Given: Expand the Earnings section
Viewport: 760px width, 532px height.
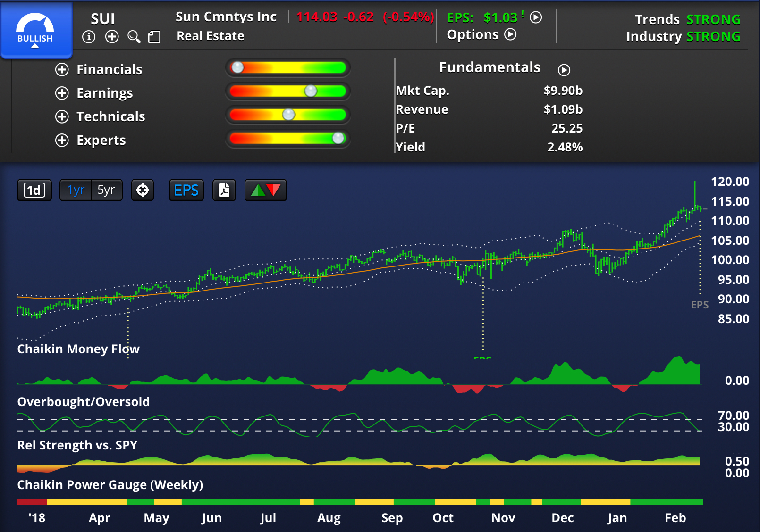Looking at the screenshot, I should 62,93.
